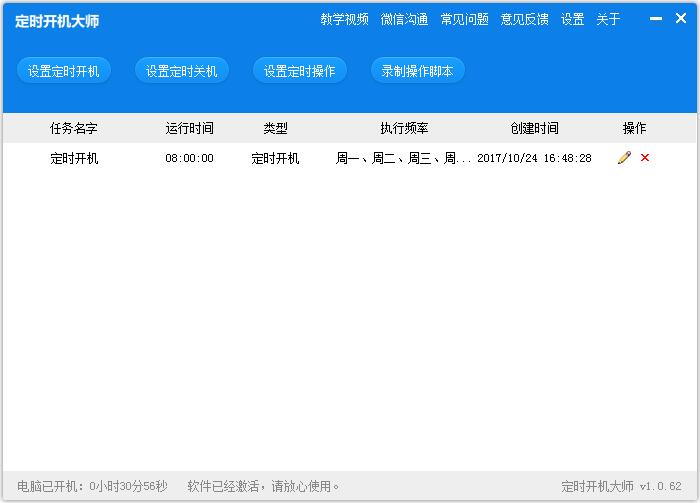Open the 微信沟通 menu item
This screenshot has width=700, height=503.
[x=404, y=20]
